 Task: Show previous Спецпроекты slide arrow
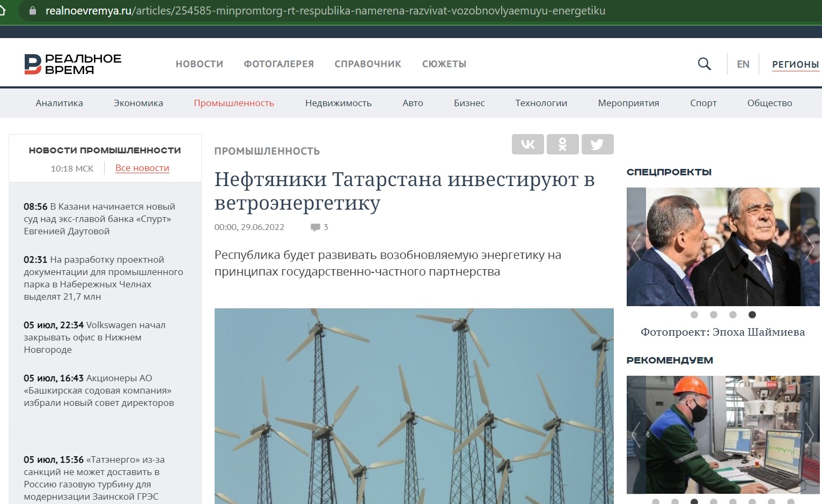tap(636, 247)
